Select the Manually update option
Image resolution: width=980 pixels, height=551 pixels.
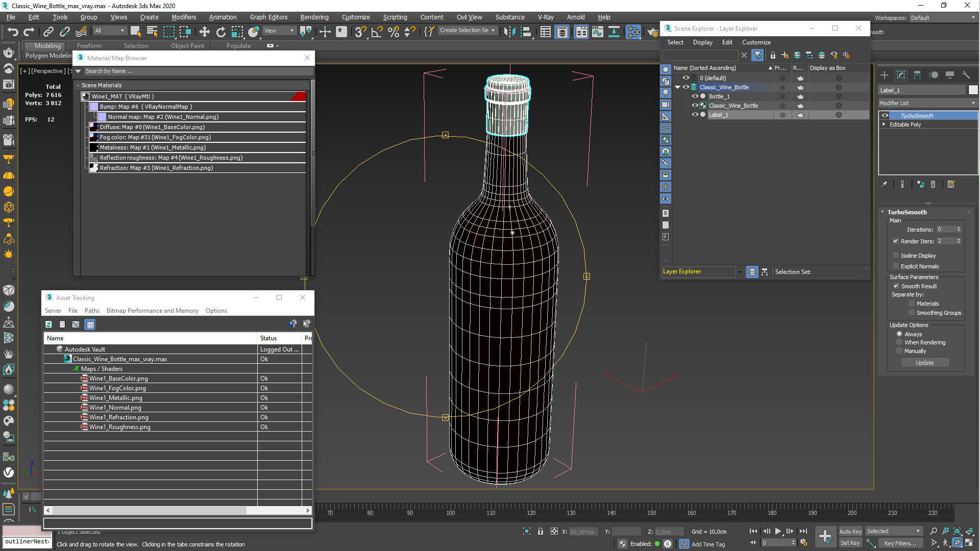(x=899, y=351)
